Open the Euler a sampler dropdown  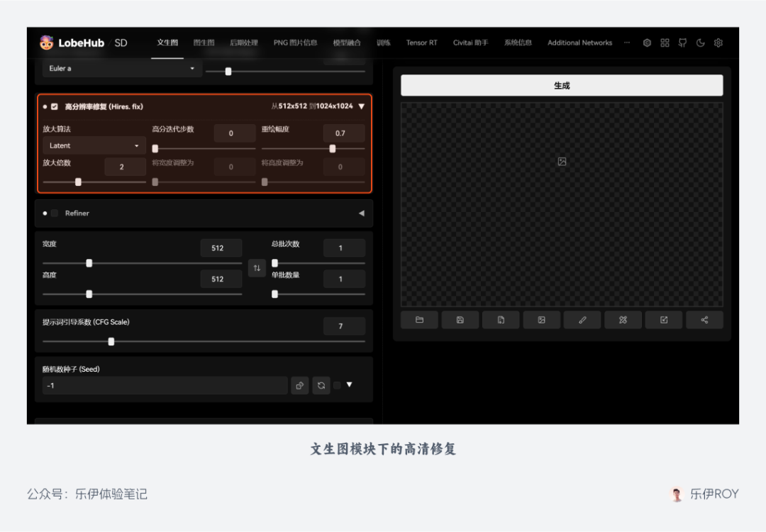[122, 68]
